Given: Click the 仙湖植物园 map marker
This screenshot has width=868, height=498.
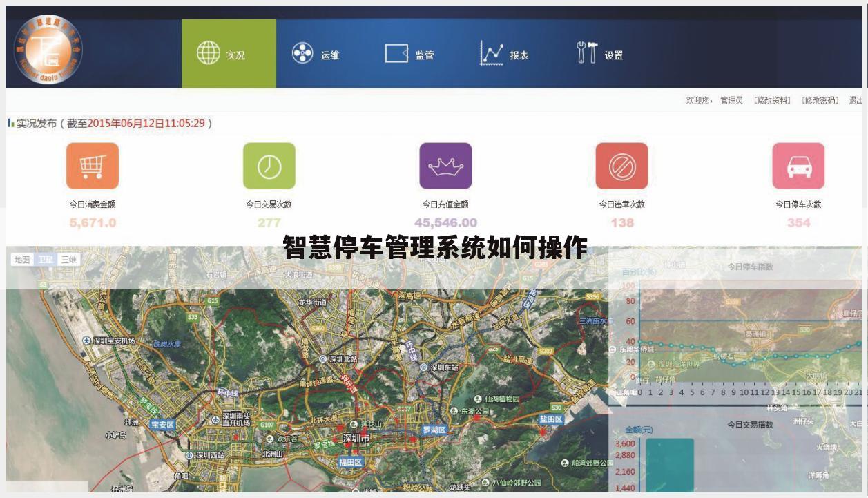Looking at the screenshot, I should (x=496, y=399).
